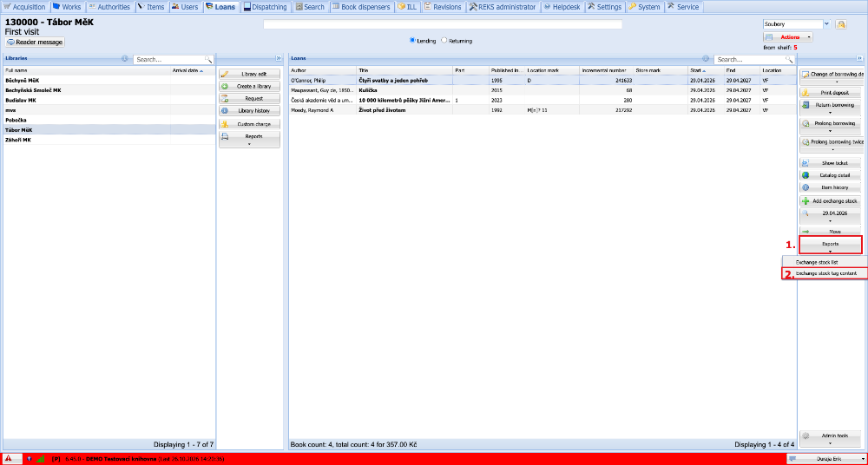Open the Dispatching tab
Screen dimensions: 868x465
266,7
